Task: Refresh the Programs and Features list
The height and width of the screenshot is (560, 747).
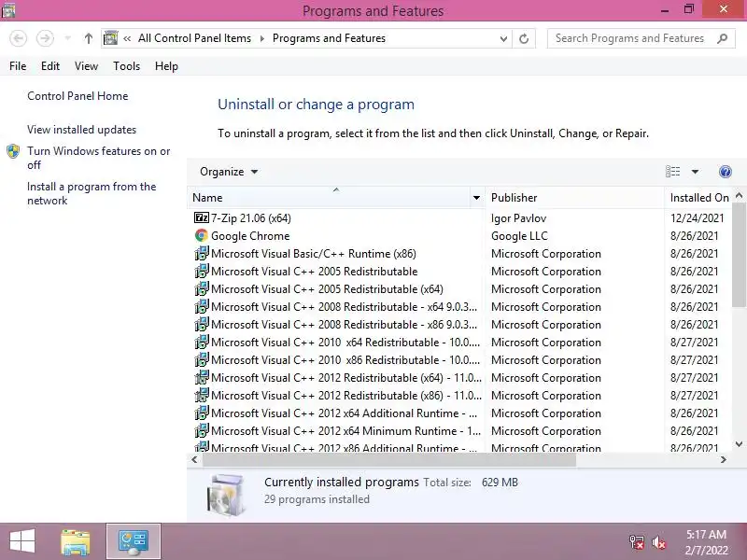Action: coord(524,38)
